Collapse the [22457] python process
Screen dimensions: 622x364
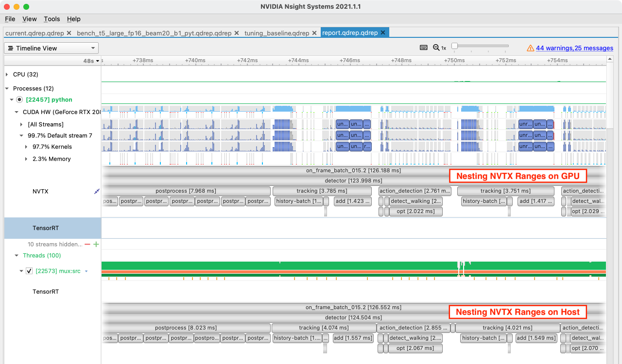coord(12,99)
